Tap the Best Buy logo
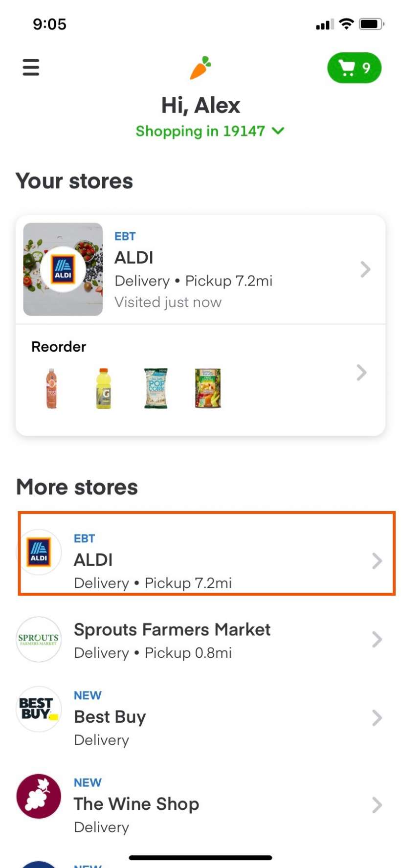This screenshot has width=401, height=868. [x=39, y=709]
